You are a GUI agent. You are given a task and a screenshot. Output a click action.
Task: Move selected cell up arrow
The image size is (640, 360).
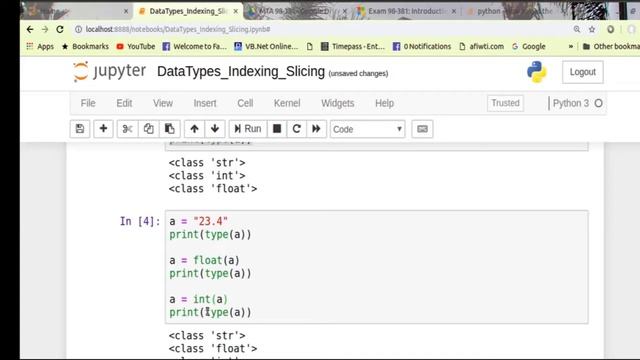coord(194,129)
